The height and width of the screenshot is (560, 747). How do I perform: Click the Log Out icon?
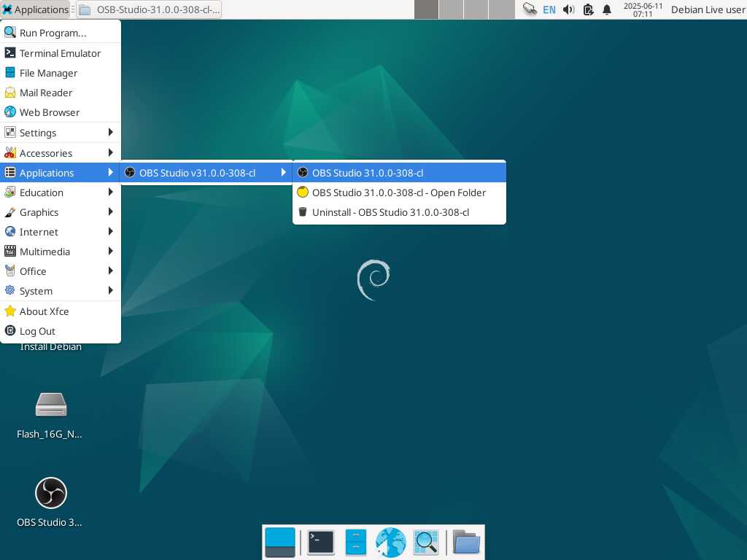(x=10, y=330)
